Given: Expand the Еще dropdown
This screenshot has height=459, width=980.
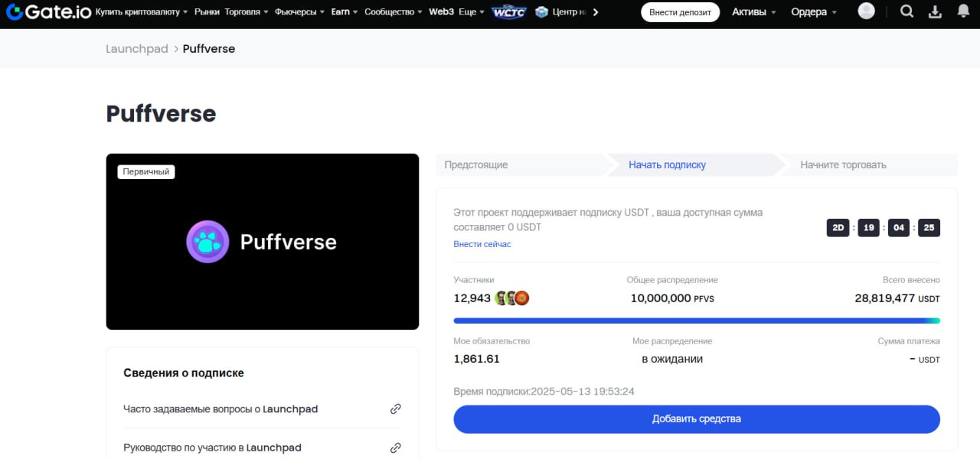Looking at the screenshot, I should point(472,12).
